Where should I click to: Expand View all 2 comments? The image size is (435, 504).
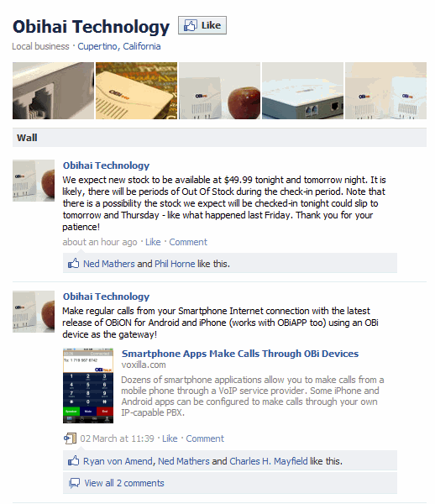click(x=124, y=483)
